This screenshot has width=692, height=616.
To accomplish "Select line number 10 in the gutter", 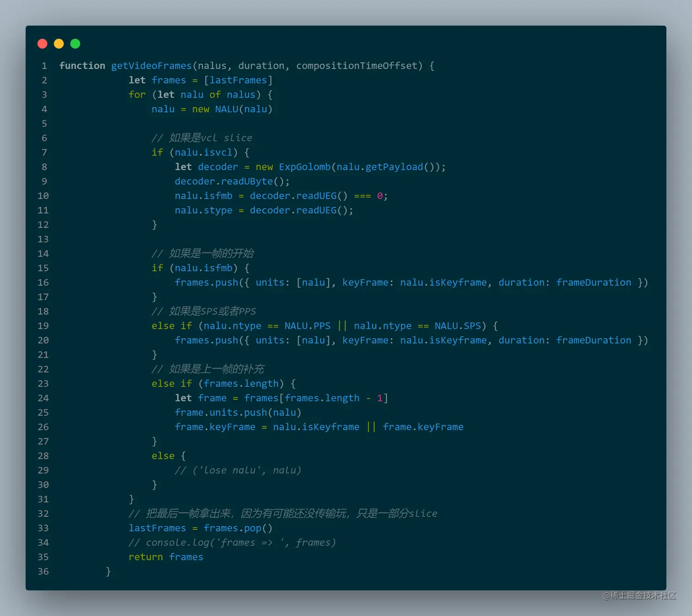I will click(43, 196).
